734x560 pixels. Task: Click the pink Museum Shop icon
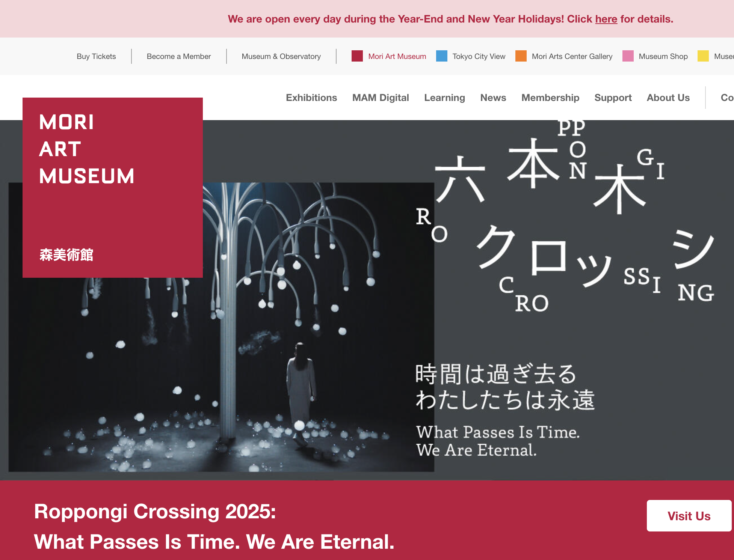pyautogui.click(x=628, y=56)
